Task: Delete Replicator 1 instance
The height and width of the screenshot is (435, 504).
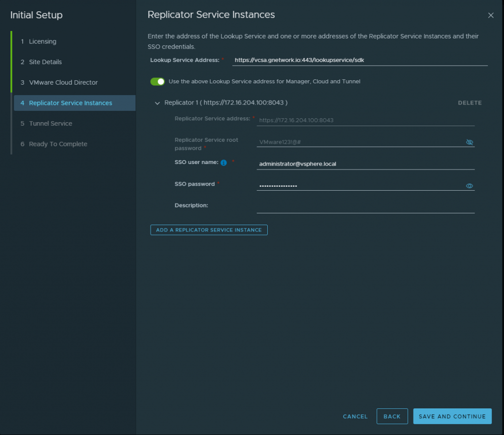Action: point(470,103)
